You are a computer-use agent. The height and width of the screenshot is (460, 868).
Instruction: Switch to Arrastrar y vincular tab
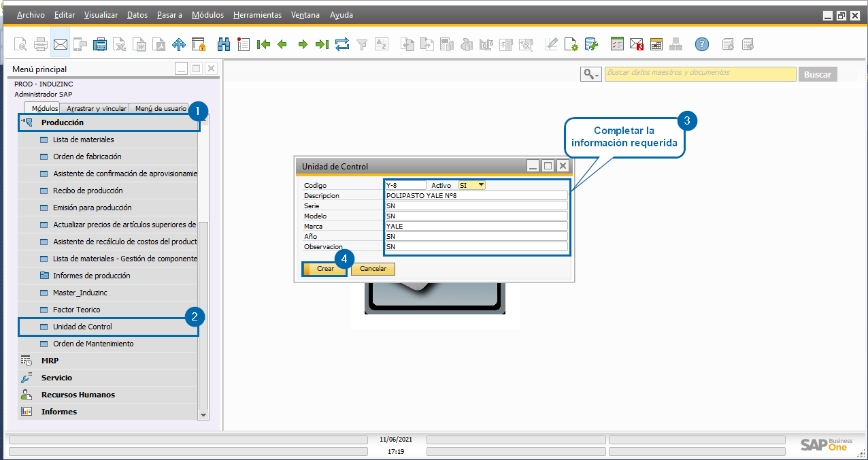[x=96, y=108]
